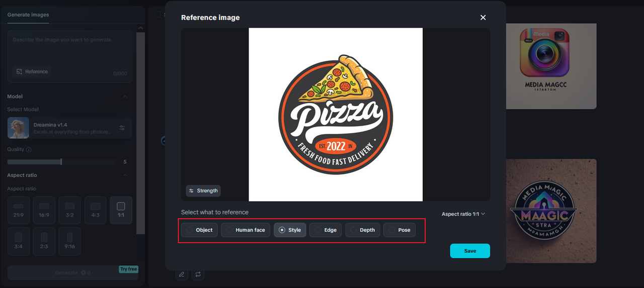The width and height of the screenshot is (644, 288).
Task: Select the Edge reference option
Action: (326, 230)
